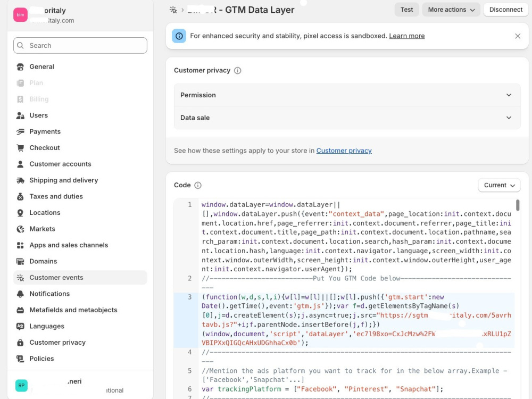Click the Search settings field
The height and width of the screenshot is (399, 532).
click(80, 45)
